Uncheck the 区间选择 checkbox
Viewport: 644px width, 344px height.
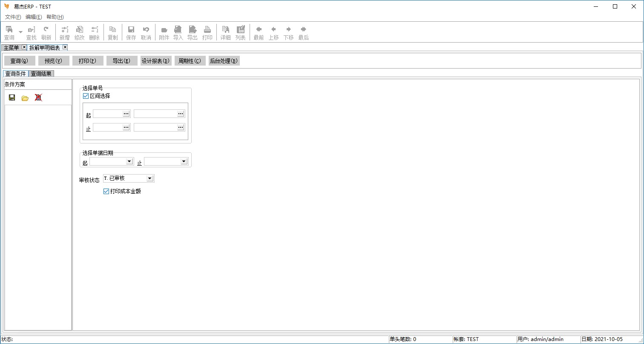pos(86,96)
